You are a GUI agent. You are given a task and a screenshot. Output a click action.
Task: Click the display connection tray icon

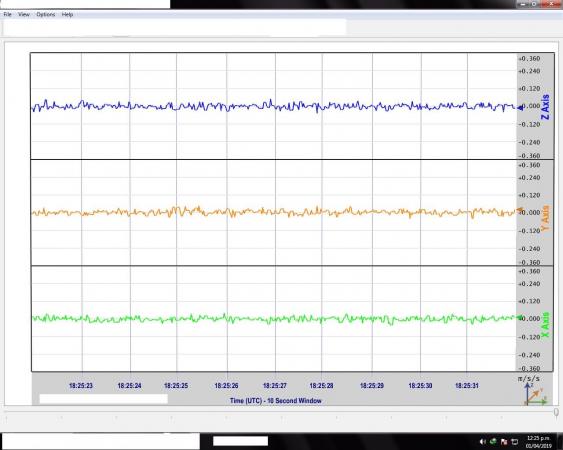coord(515,442)
